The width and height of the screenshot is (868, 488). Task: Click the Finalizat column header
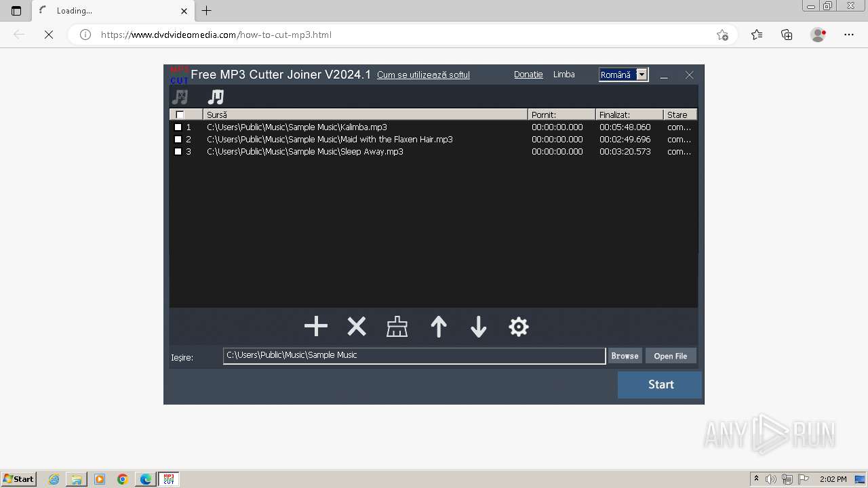(x=629, y=115)
